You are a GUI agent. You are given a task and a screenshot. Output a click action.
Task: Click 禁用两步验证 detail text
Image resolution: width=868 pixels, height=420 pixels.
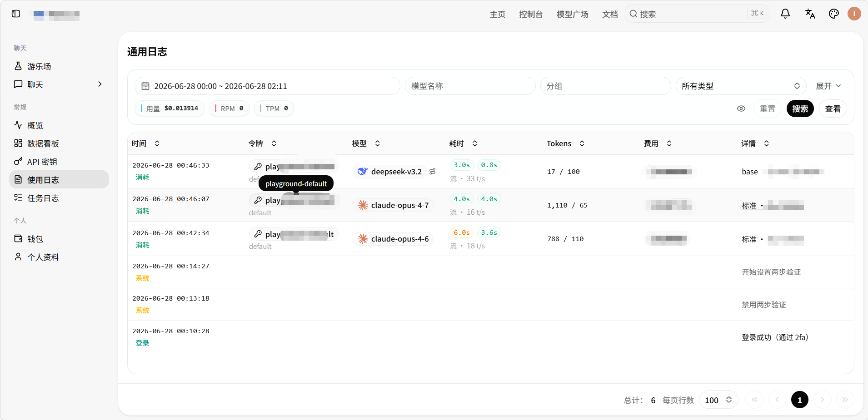pyautogui.click(x=764, y=305)
